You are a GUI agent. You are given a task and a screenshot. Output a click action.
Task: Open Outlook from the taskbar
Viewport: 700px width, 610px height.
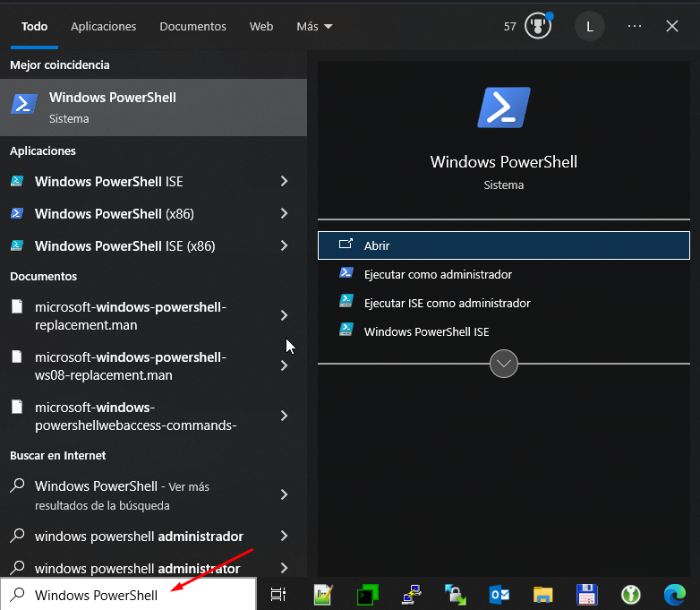pos(499,595)
